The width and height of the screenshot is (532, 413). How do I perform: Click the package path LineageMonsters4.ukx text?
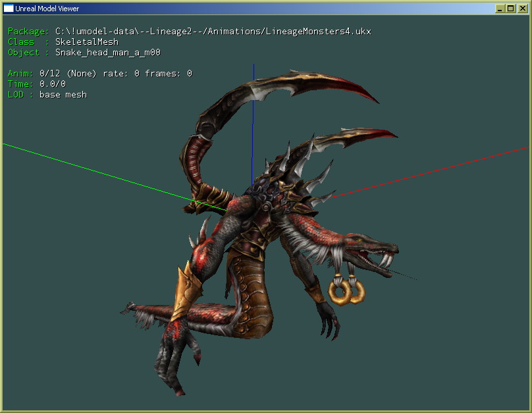[213, 31]
